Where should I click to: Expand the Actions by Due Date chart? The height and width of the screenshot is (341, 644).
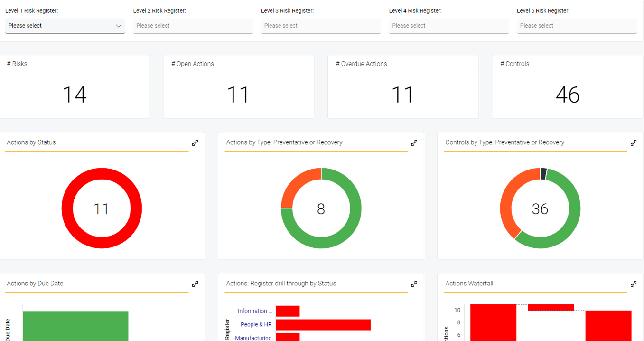pos(195,284)
